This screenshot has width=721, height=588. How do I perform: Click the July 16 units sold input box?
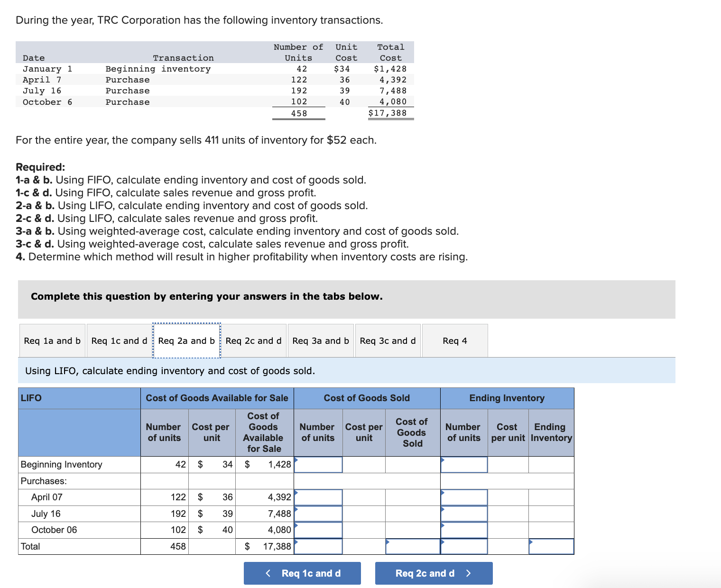pos(318,514)
